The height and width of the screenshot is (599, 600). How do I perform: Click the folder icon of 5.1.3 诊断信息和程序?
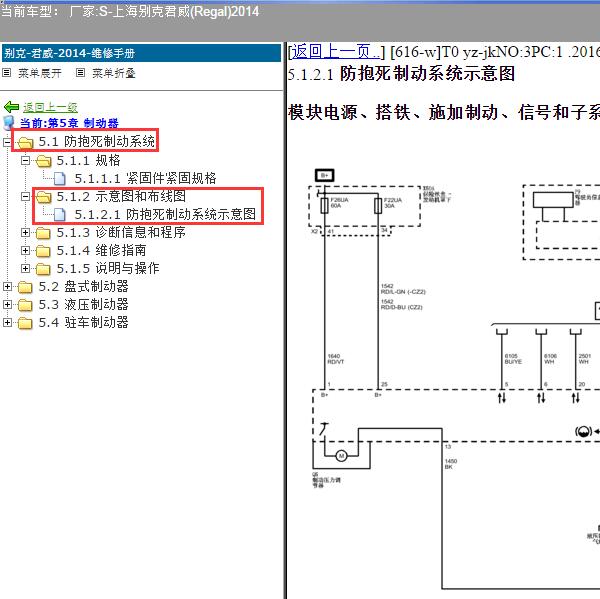44,233
